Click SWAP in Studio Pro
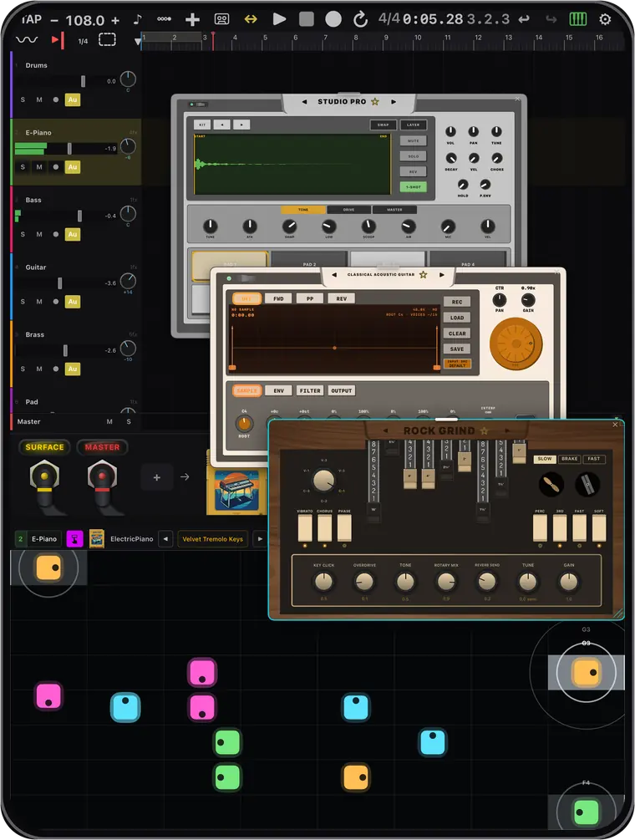 384,125
